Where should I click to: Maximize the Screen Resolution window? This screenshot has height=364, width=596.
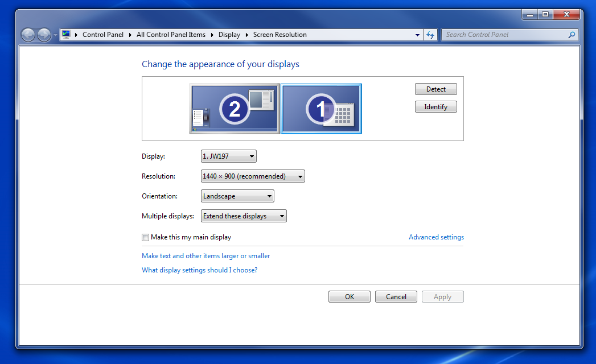click(545, 14)
